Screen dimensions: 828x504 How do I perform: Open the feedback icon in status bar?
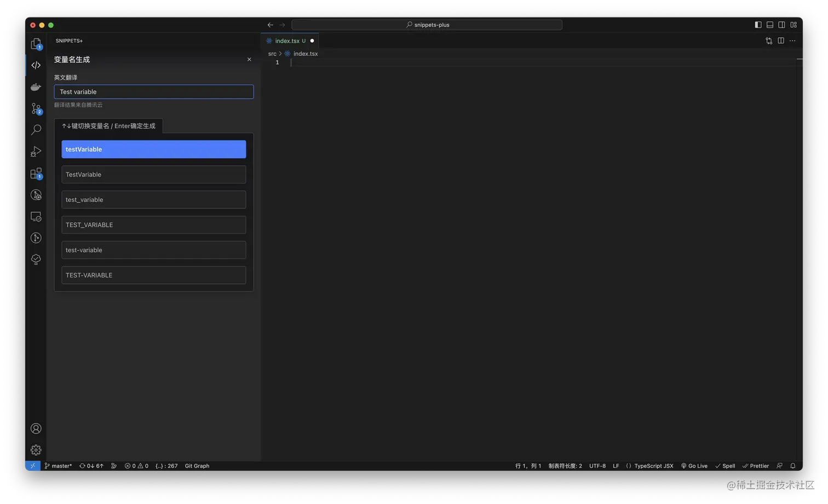click(x=780, y=466)
